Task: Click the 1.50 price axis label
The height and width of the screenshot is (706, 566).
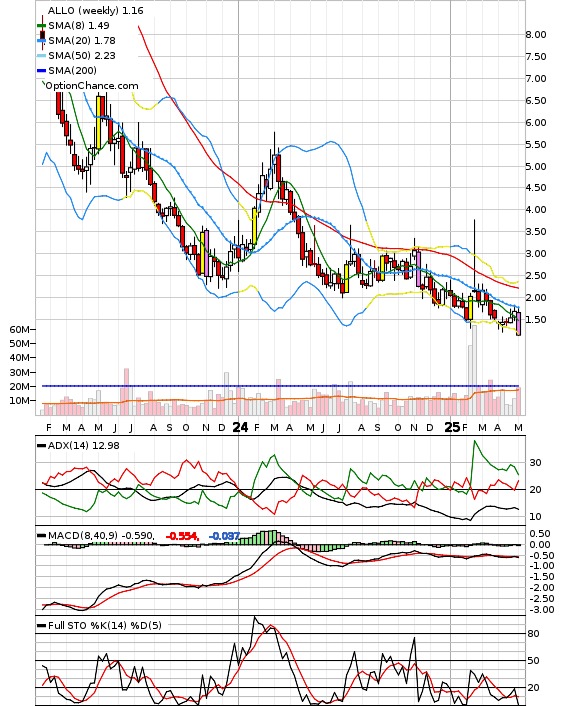Action: click(x=536, y=320)
